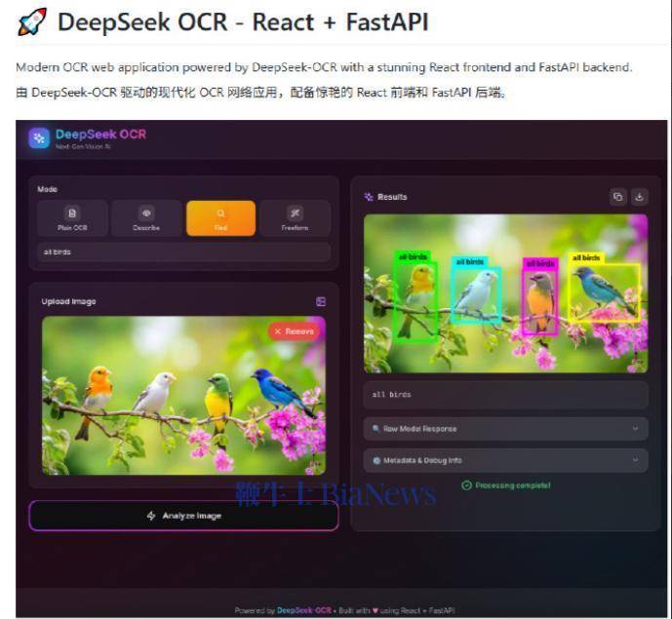Click the yellow 'all birds' bounding box
Image resolution: width=672 pixels, height=619 pixels.
tap(604, 292)
